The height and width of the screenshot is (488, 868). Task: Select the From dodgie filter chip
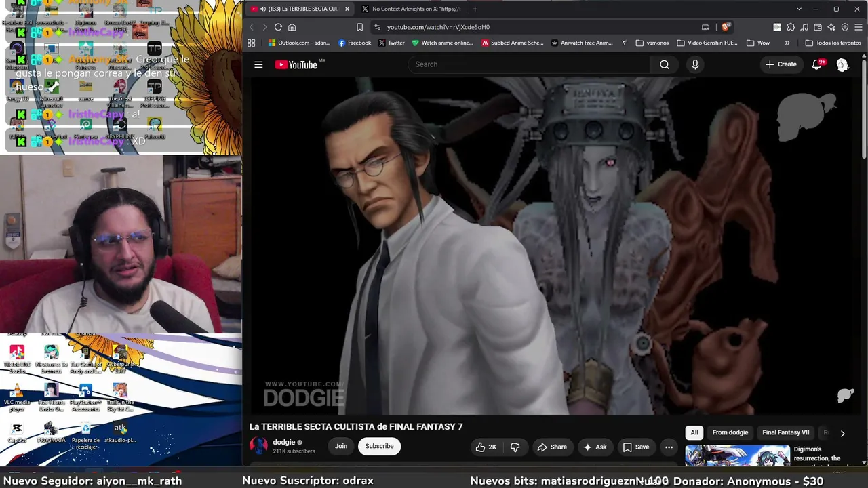tap(730, 432)
